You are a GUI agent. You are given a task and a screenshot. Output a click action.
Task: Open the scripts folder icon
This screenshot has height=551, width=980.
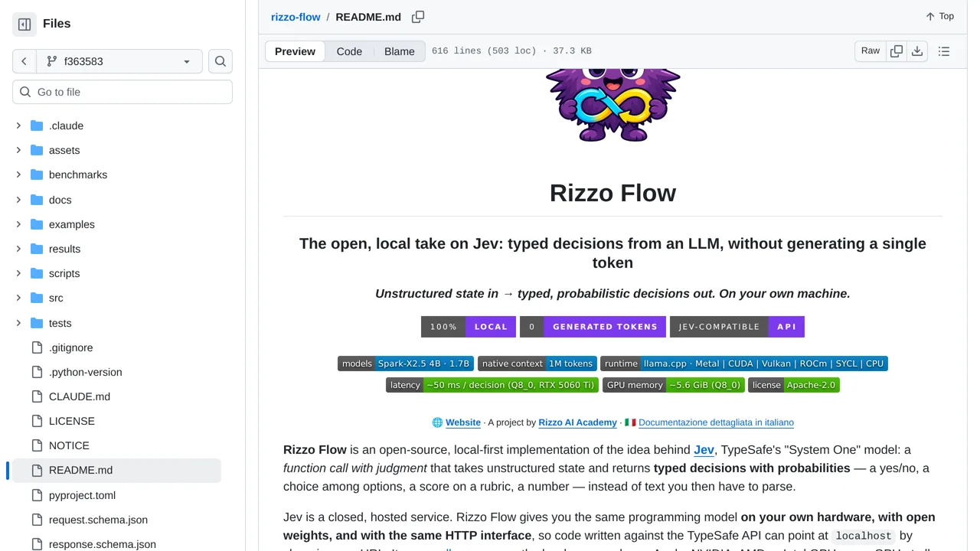pos(37,273)
